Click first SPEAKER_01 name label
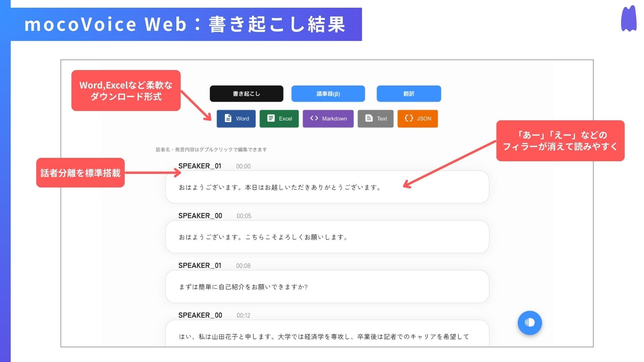 point(200,166)
